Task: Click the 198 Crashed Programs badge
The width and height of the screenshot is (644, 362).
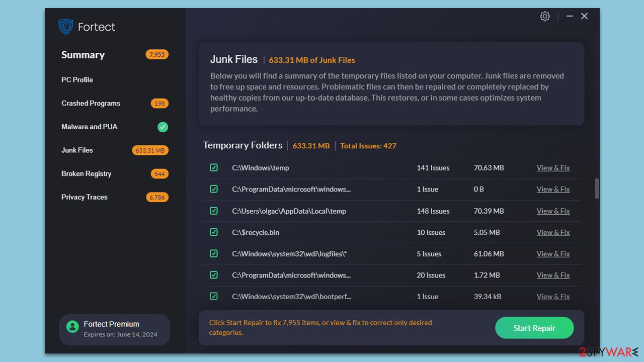Action: [159, 104]
